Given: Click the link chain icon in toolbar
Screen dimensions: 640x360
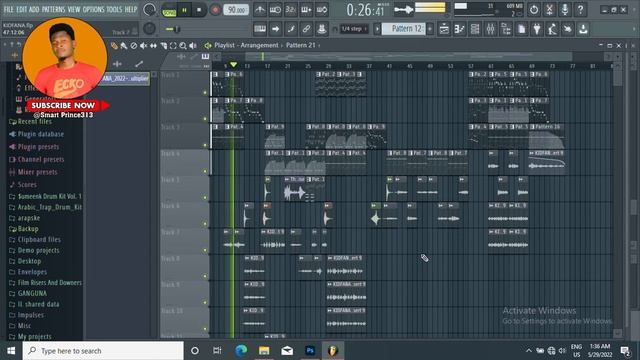Looking at the screenshot, I should (306, 29).
